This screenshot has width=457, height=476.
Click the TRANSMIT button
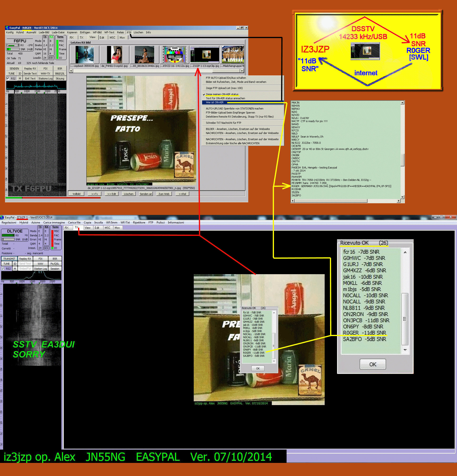tap(9, 259)
